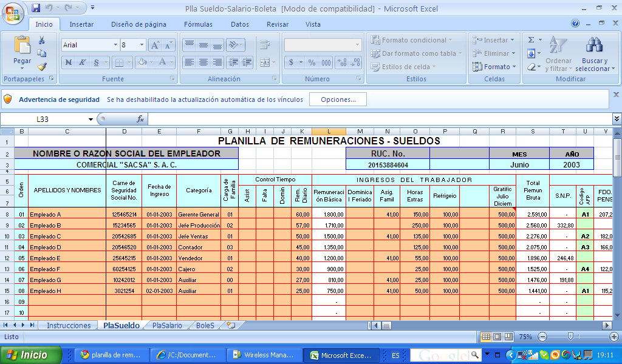Open the fill color paint bucket icon

coord(141,62)
